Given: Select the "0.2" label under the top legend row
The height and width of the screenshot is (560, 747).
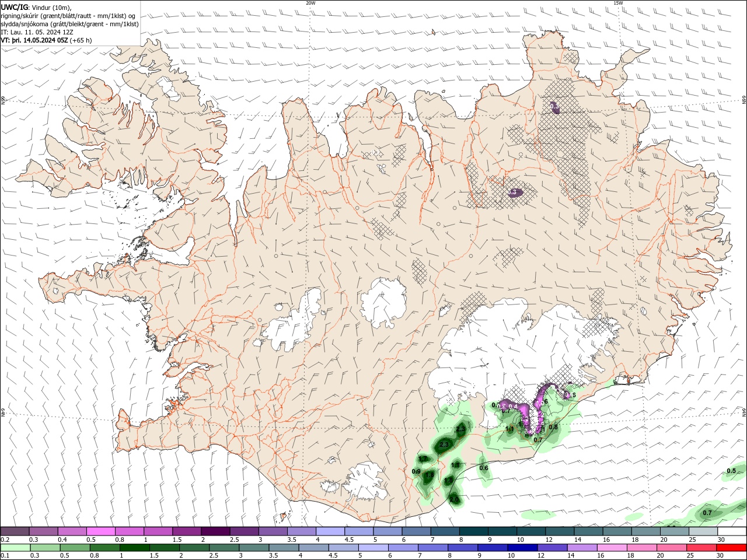Looking at the screenshot, I should pyautogui.click(x=5, y=540).
